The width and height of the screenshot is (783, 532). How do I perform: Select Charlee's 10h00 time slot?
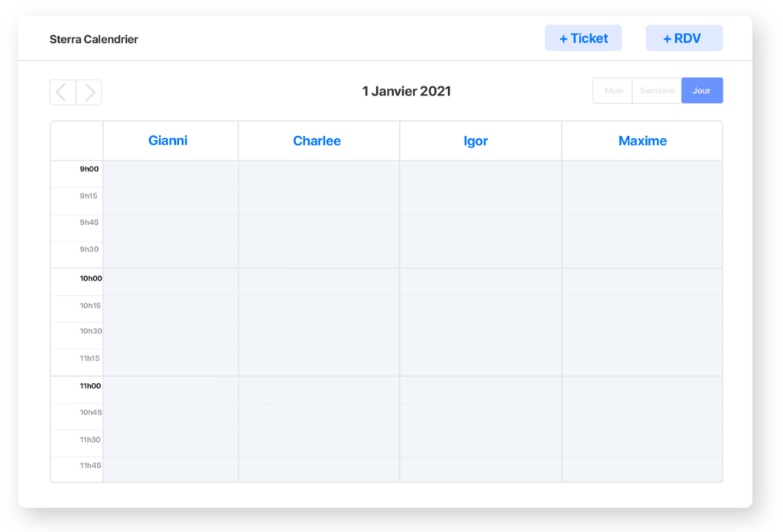click(318, 282)
